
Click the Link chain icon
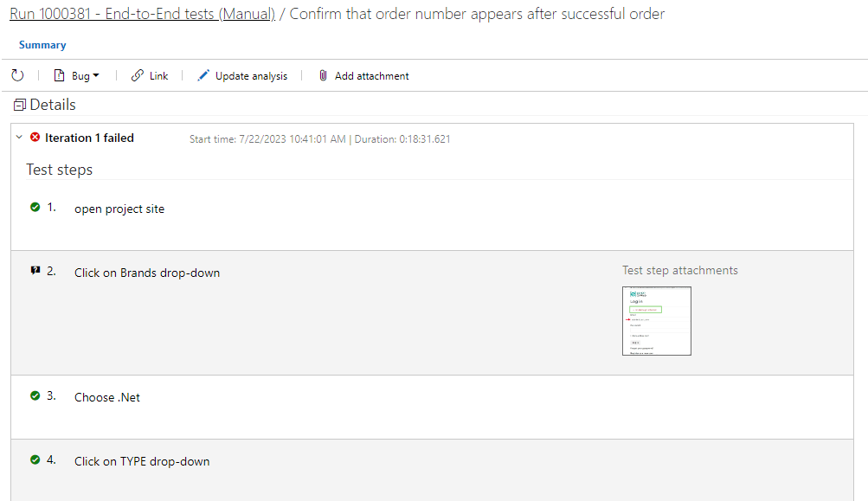pyautogui.click(x=138, y=75)
